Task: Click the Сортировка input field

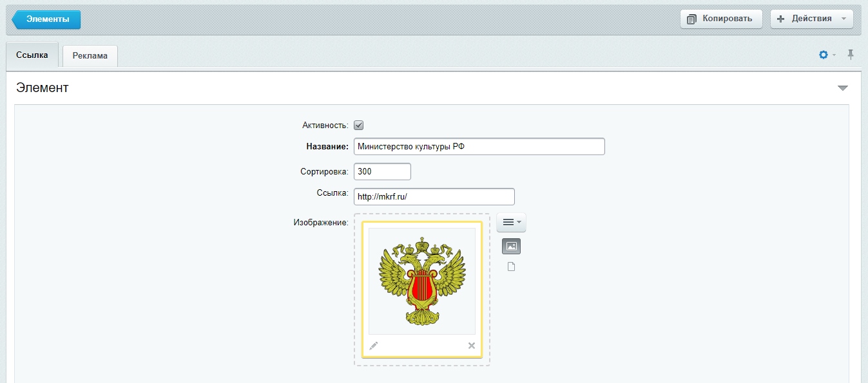Action: [x=382, y=172]
